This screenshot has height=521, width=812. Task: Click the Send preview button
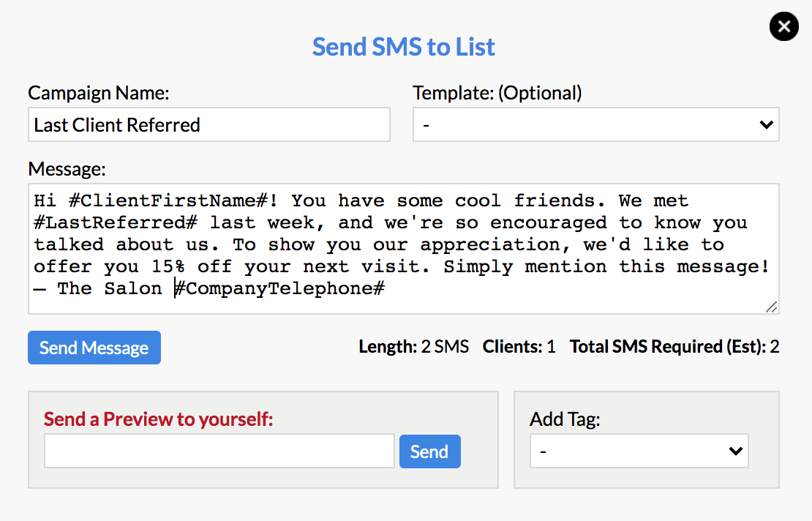click(x=430, y=451)
